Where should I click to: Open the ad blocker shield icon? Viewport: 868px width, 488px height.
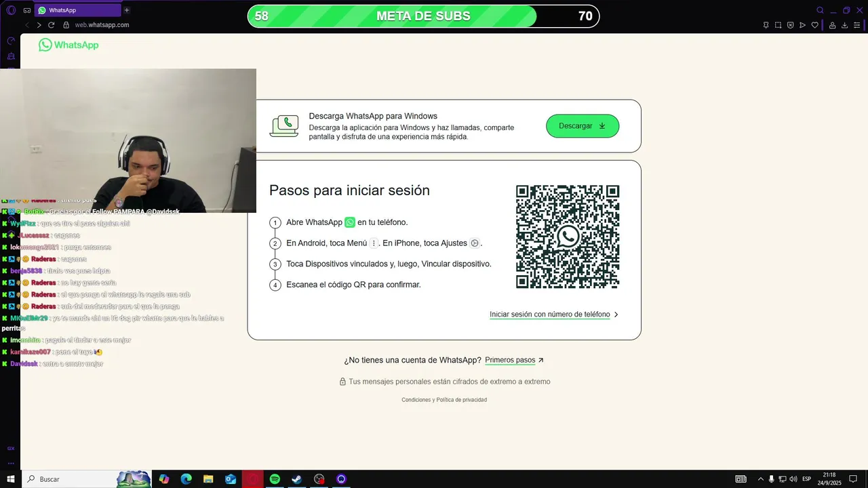click(x=790, y=25)
